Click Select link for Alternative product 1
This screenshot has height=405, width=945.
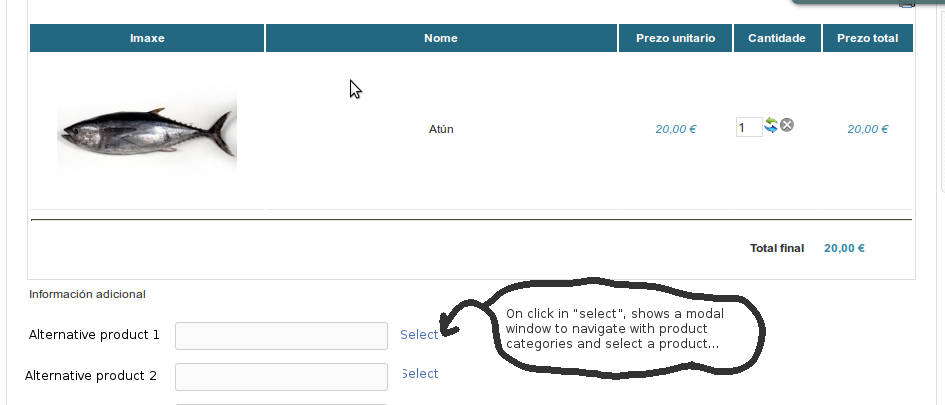click(419, 335)
